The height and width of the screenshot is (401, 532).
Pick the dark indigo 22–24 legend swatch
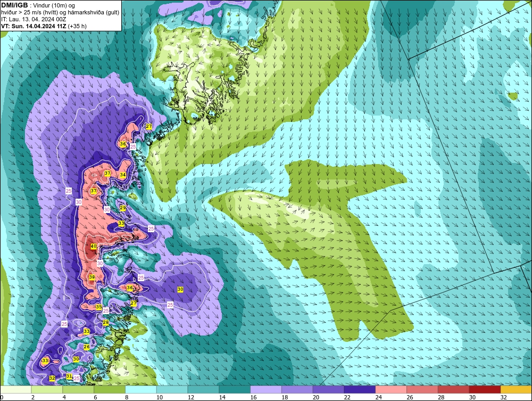(360, 389)
